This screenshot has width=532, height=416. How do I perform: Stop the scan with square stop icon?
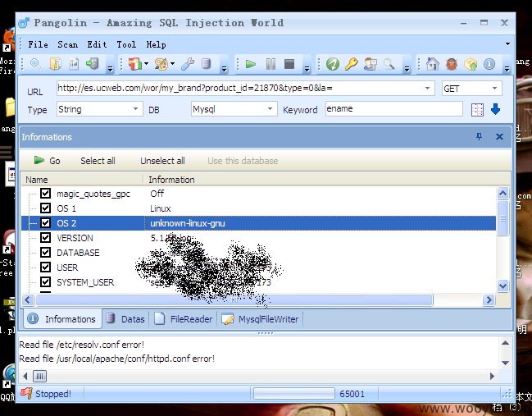(289, 64)
